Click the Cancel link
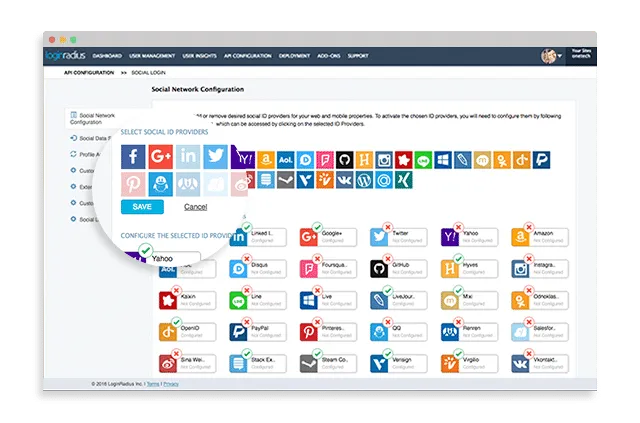Image resolution: width=640 pixels, height=423 pixels. point(195,207)
